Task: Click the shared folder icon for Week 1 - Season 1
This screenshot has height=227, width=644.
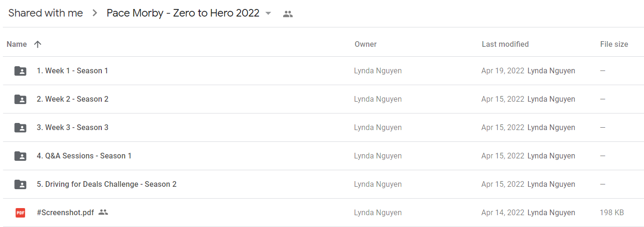Action: (20, 71)
